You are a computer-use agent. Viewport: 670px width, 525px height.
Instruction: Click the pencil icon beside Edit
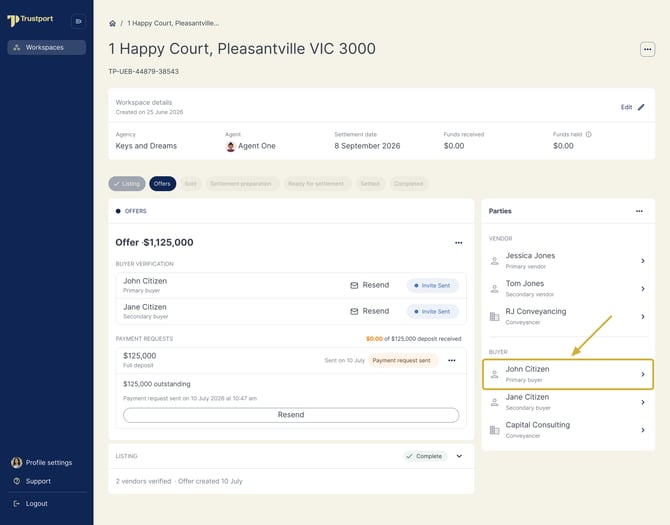tap(641, 107)
